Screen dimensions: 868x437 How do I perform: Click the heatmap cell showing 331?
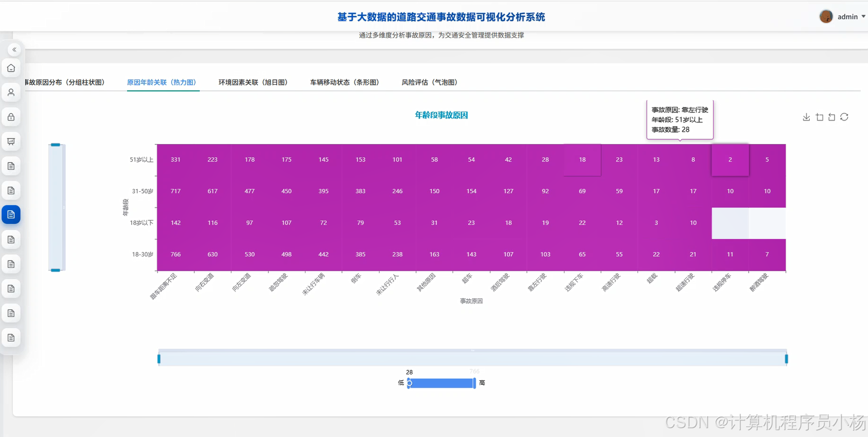click(x=176, y=160)
